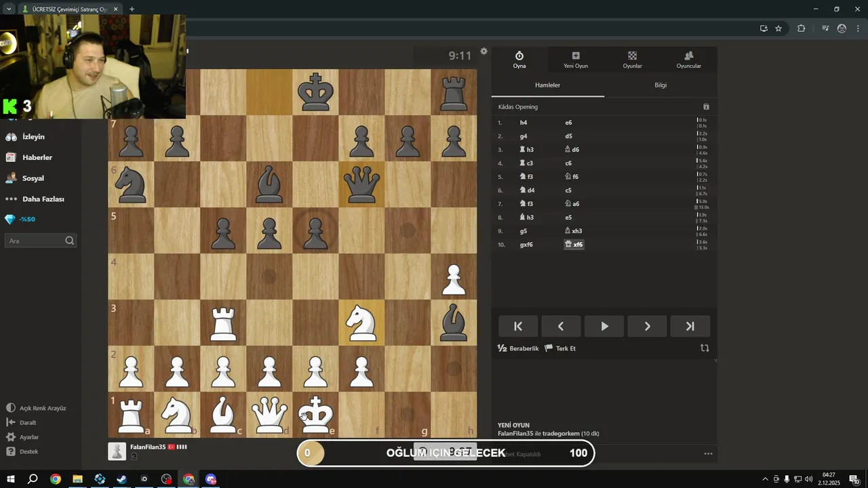The image size is (868, 488).
Task: Flip the board with the rotate icon
Action: [x=705, y=348]
